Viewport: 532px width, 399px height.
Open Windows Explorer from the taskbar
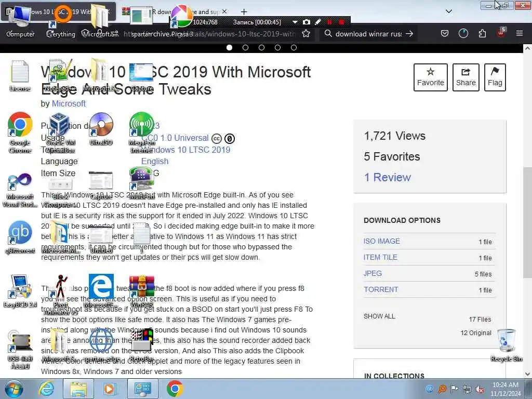tap(78, 389)
